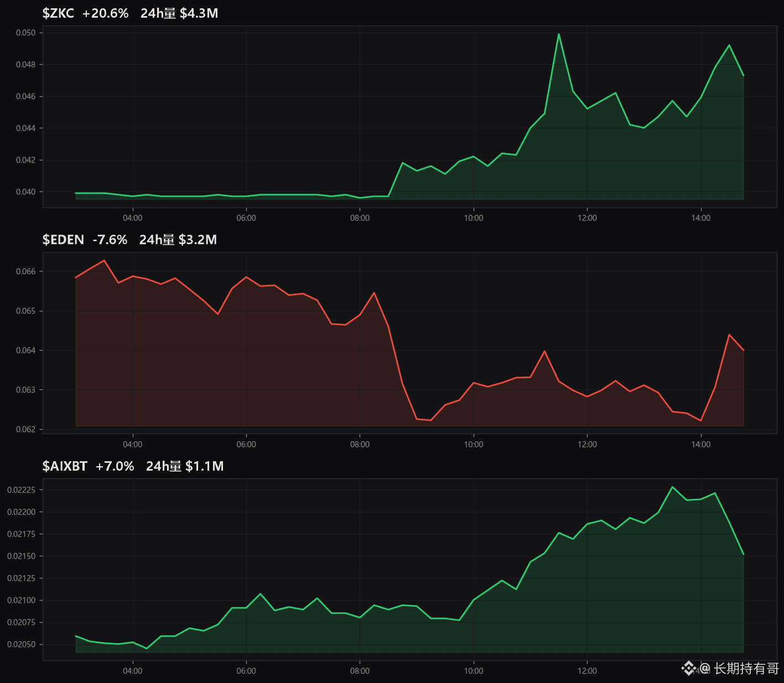Click the 14:00 label under the $ZKC chart

[701, 218]
